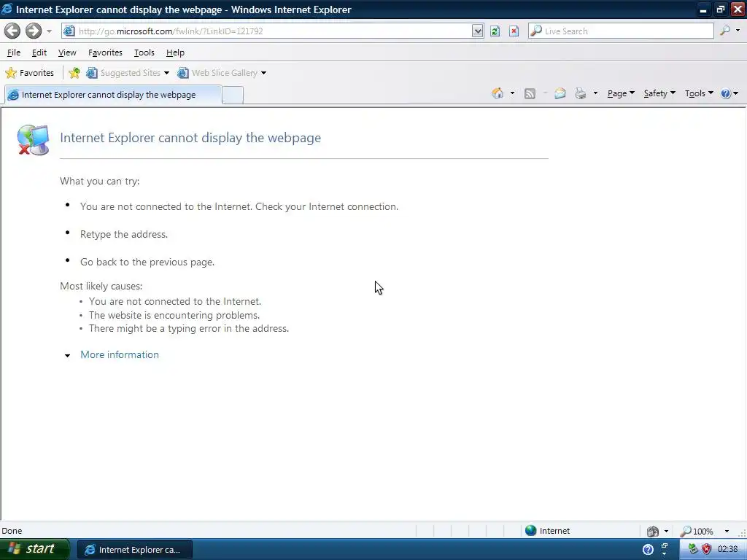Click the Internet security zone indicator

pos(548,531)
